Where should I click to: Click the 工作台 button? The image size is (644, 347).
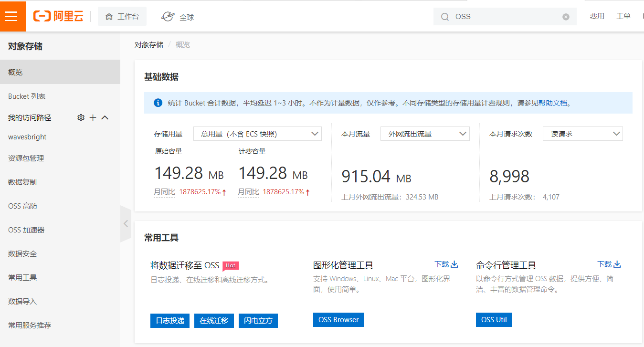point(122,17)
